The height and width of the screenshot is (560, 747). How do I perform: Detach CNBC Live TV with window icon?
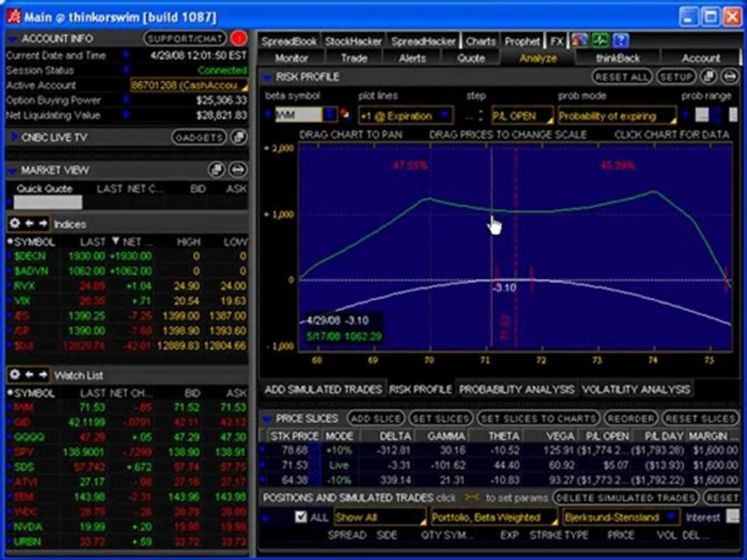(x=238, y=137)
